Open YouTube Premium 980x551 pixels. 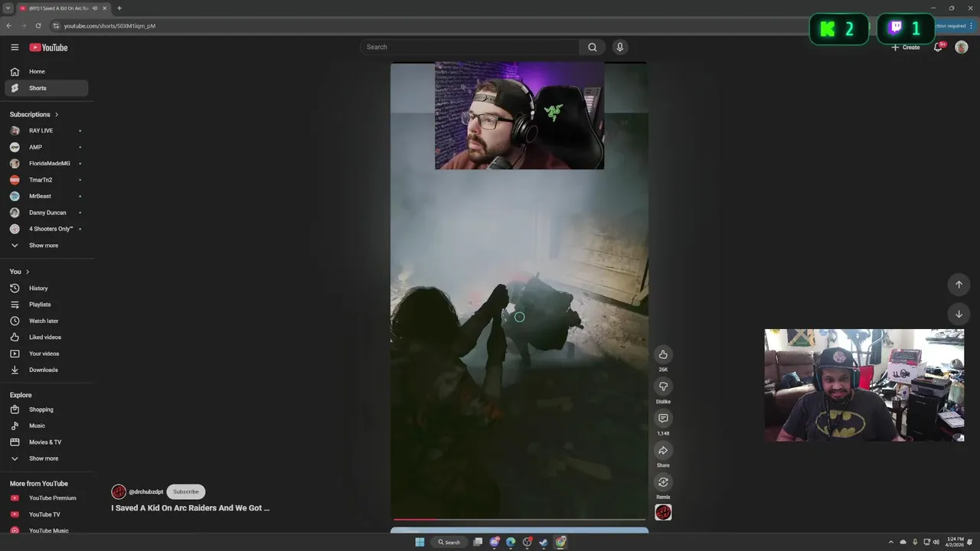pyautogui.click(x=47, y=498)
